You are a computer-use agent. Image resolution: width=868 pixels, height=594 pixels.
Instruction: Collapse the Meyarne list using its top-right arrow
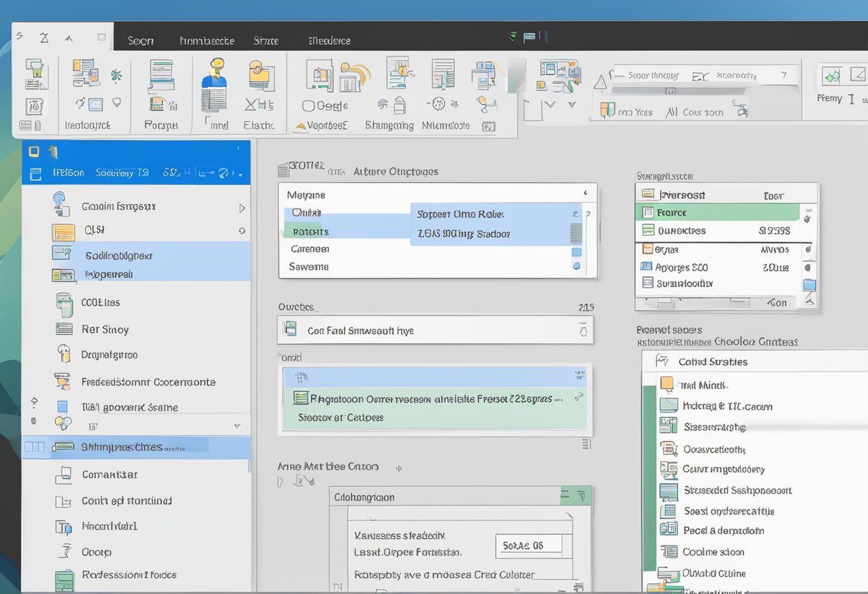coord(585,193)
